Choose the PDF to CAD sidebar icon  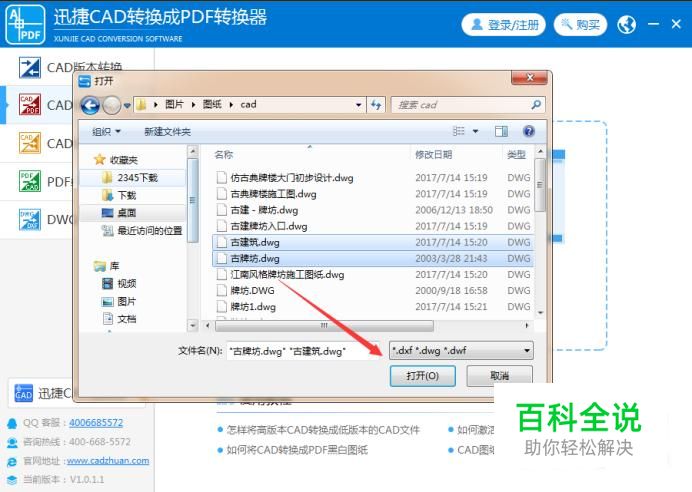[30, 181]
